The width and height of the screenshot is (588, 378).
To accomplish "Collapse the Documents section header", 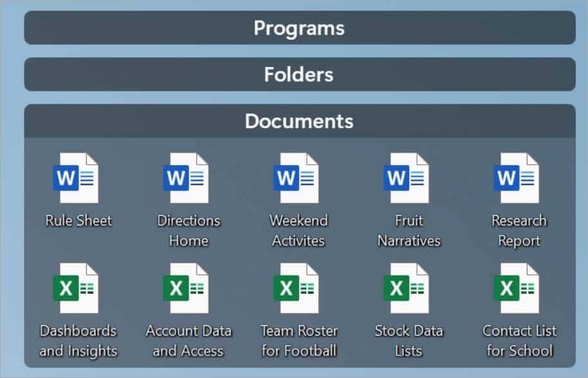I will coord(300,121).
